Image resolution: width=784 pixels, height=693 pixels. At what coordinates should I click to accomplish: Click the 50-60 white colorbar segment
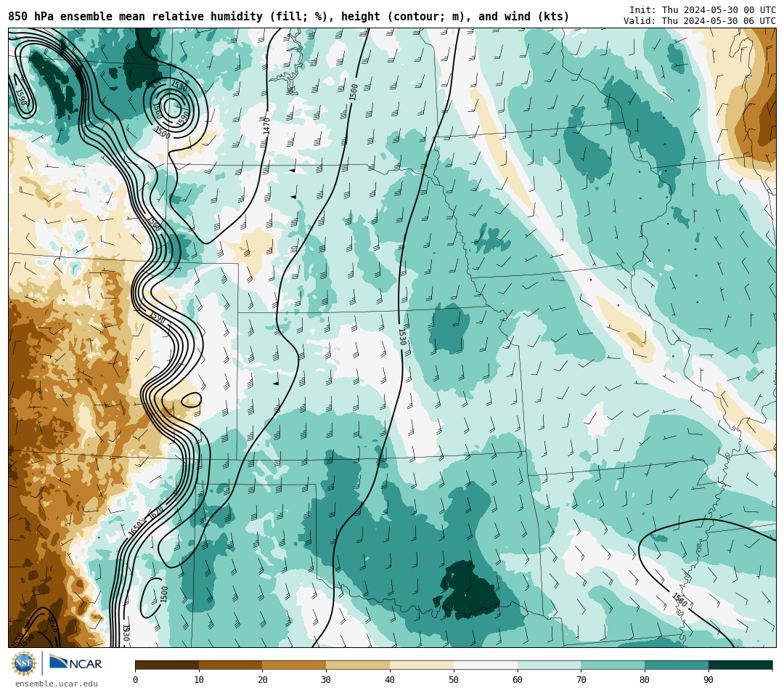pyautogui.click(x=486, y=665)
